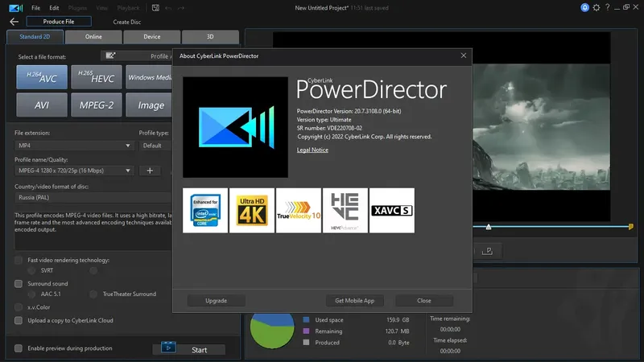Enable Fast video rendering technology checkbox
This screenshot has height=362, width=644.
(x=19, y=260)
